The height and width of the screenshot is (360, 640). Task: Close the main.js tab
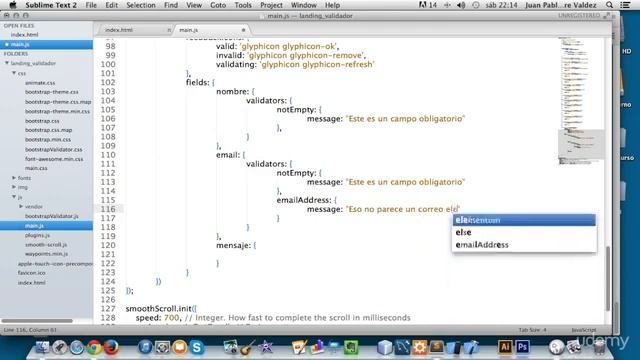(x=244, y=30)
